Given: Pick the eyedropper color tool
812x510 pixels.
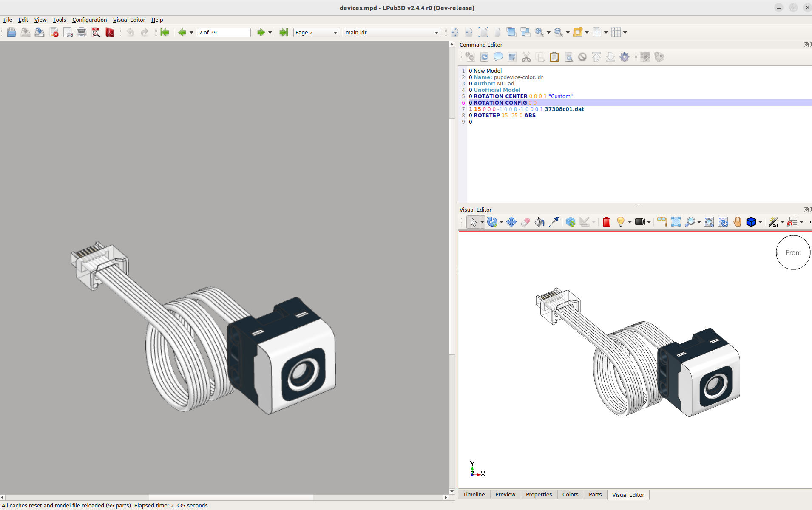Looking at the screenshot, I should point(554,221).
